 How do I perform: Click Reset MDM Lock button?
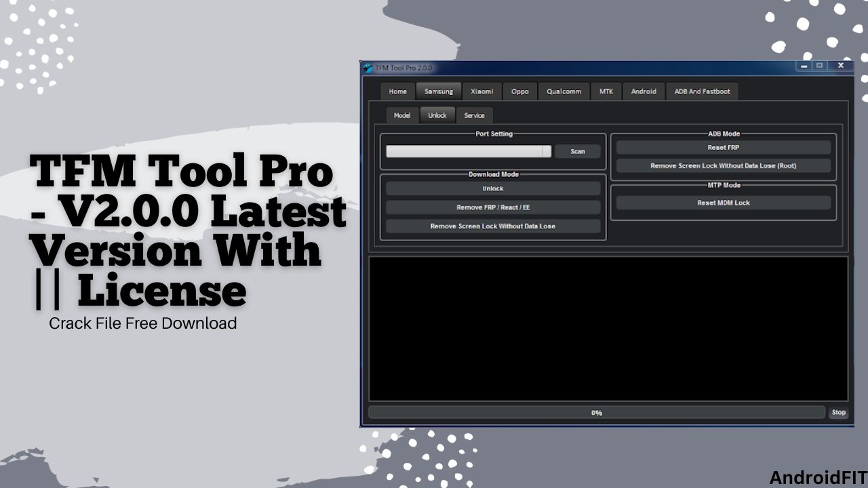tap(724, 203)
